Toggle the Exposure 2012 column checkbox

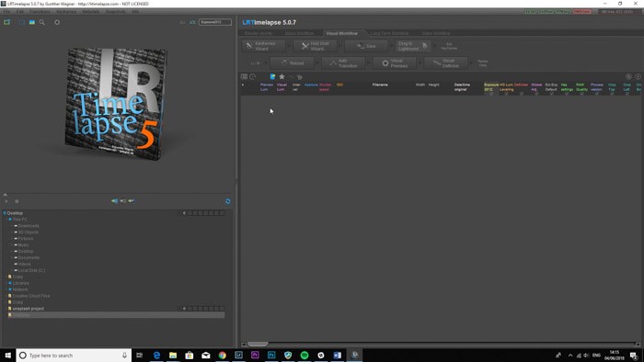pyautogui.click(x=490, y=94)
